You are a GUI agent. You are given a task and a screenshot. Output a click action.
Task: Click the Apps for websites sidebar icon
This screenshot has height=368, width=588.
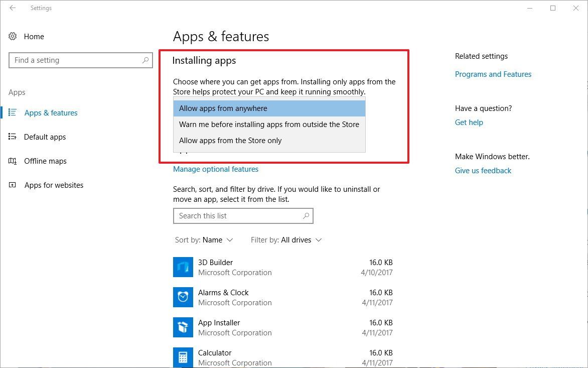click(13, 185)
